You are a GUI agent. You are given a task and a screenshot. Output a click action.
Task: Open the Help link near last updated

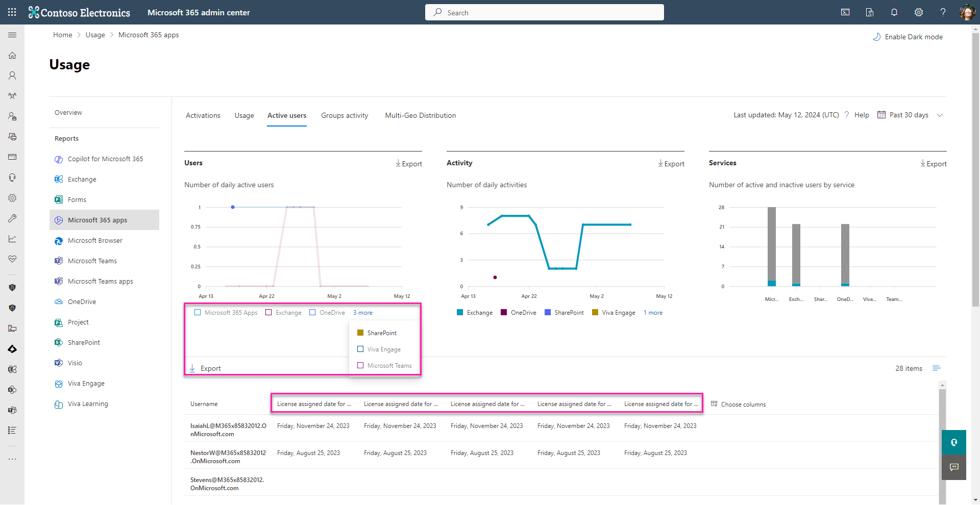(x=862, y=115)
